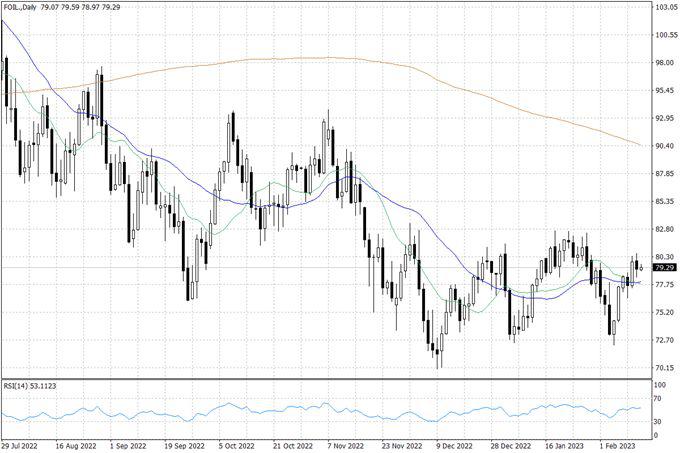680x453 pixels.
Task: Click the current price tag 79.29
Action: pyautogui.click(x=663, y=268)
